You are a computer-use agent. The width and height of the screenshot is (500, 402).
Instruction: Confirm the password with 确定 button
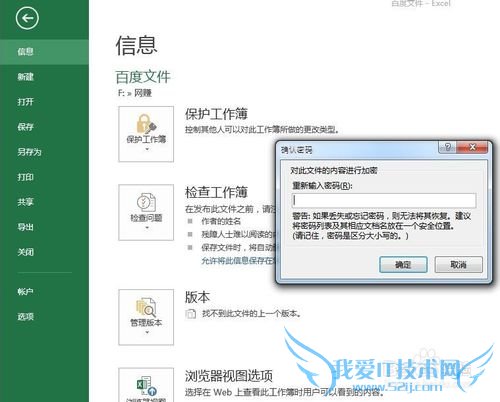(403, 265)
